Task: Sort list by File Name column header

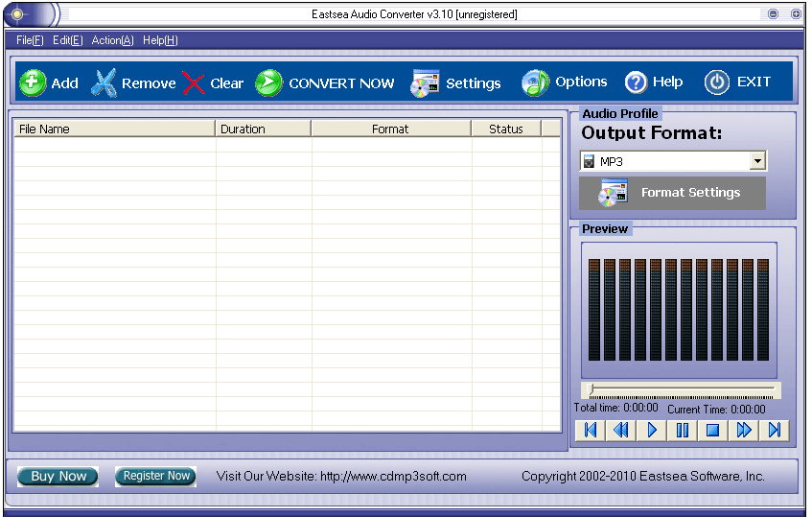Action: click(114, 129)
